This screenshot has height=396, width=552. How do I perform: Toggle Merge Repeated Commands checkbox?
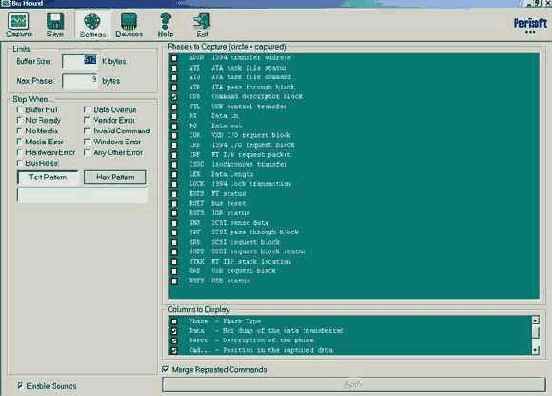point(165,369)
